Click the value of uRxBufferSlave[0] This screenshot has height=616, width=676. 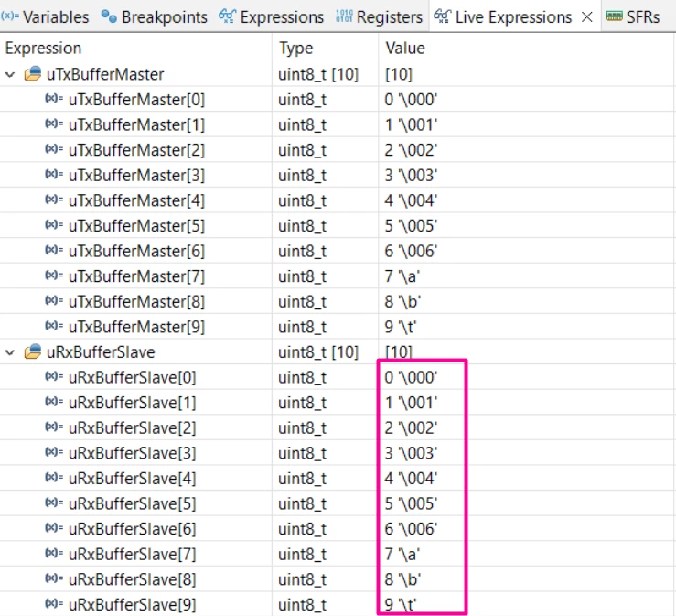(x=411, y=377)
